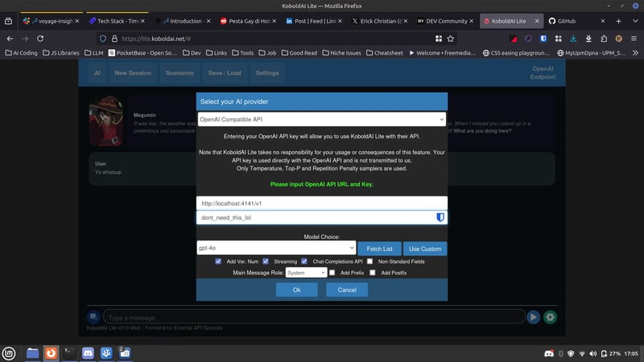The width and height of the screenshot is (644, 362).
Task: Click the Bitwarden toolbar extension icon
Action: click(x=543, y=39)
